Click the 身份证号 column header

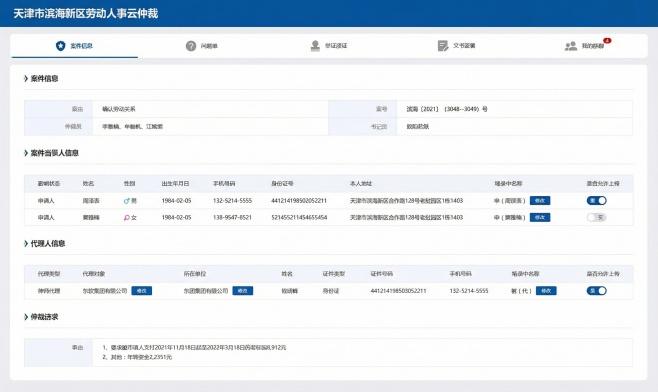click(x=282, y=183)
